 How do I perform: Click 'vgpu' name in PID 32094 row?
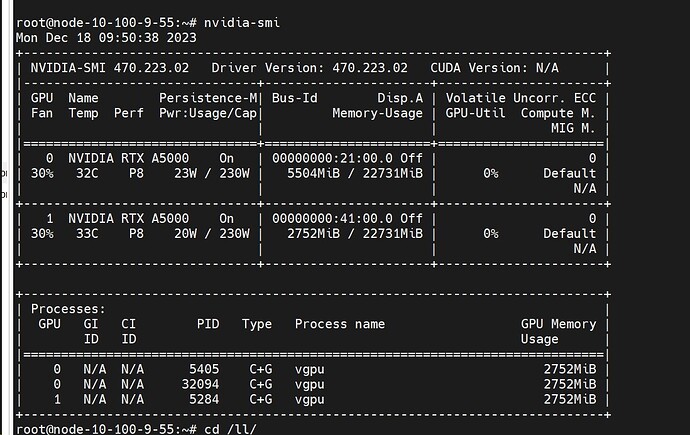click(x=310, y=384)
